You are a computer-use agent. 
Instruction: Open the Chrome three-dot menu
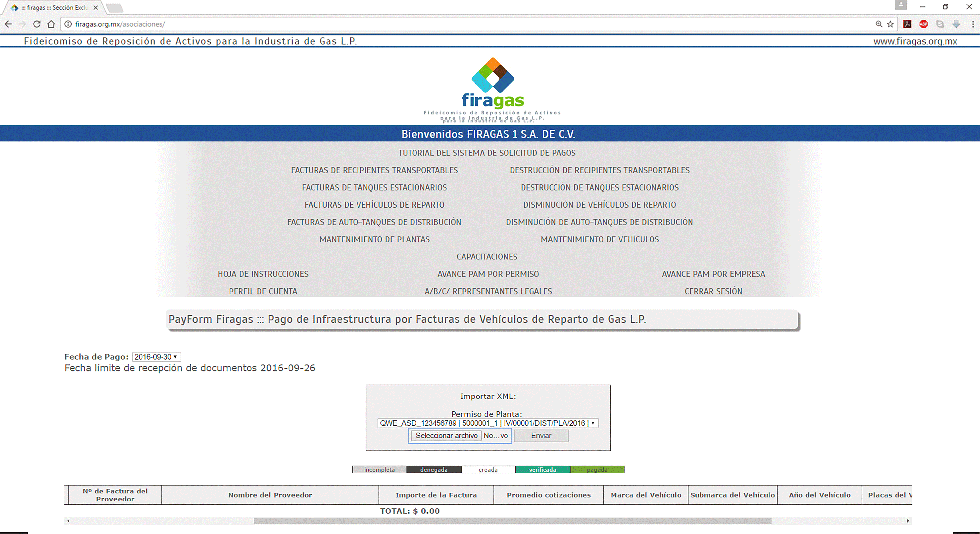973,24
